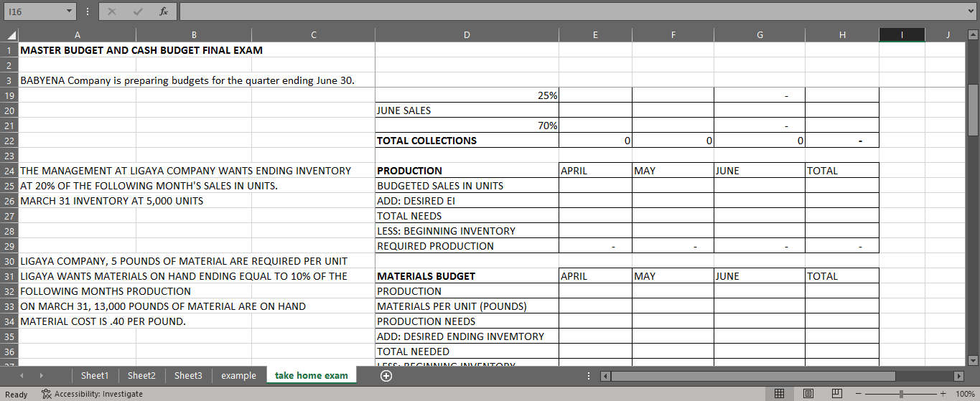Viewport: 980px width, 401px height.
Task: Select the 25% cell
Action: coord(467,95)
